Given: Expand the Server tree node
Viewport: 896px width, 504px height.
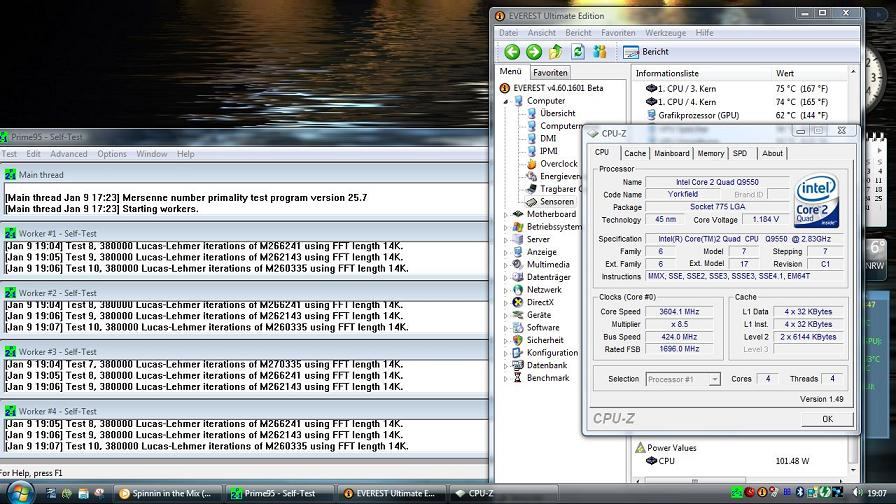Looking at the screenshot, I should coord(506,239).
